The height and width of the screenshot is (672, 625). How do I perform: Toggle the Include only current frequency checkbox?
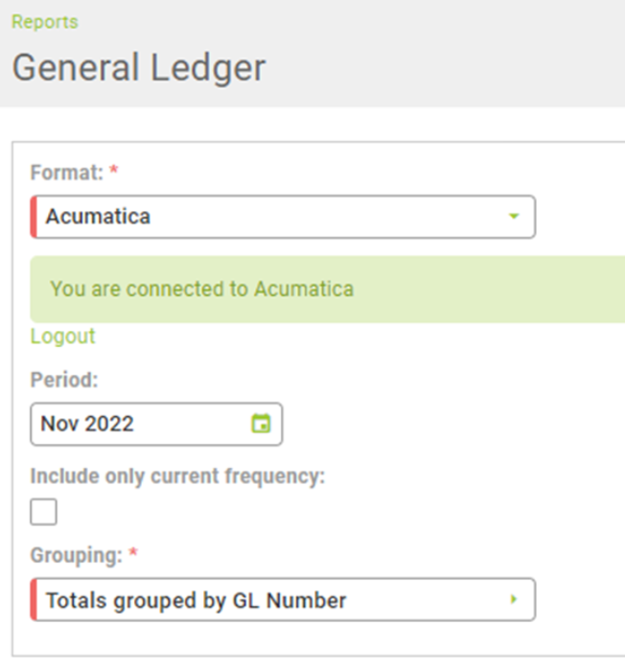coord(43,512)
